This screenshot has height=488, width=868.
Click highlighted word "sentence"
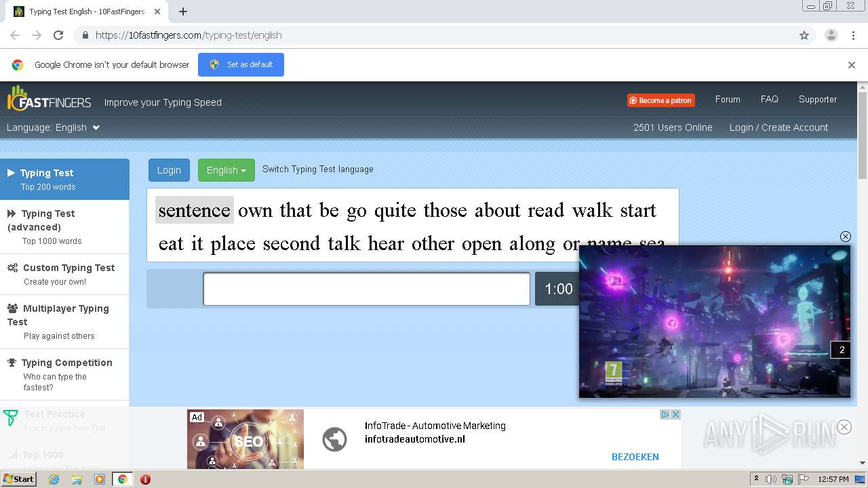point(195,210)
